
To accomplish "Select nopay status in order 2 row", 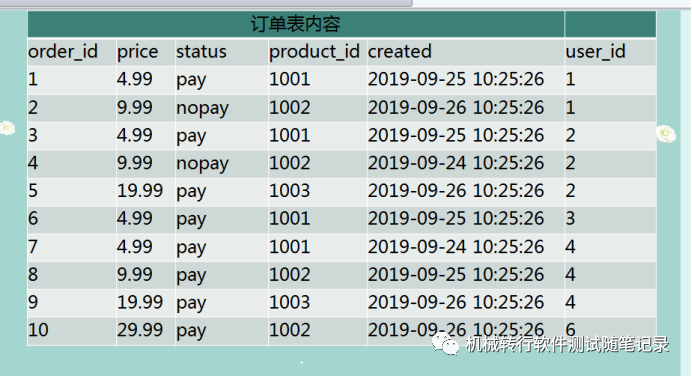I will coord(203,108).
